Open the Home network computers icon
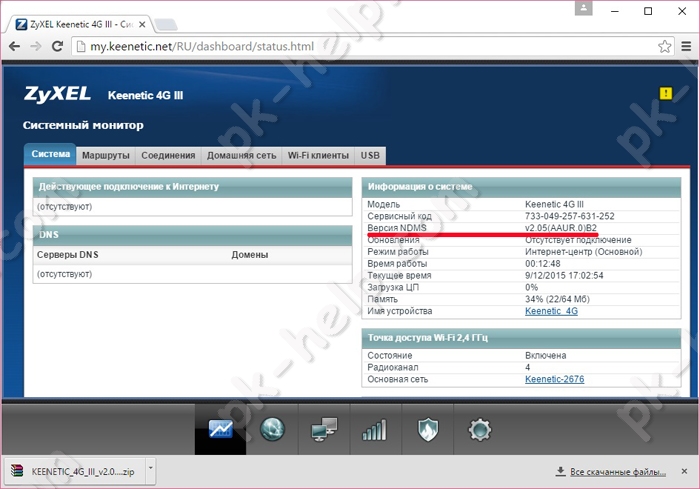 click(324, 429)
